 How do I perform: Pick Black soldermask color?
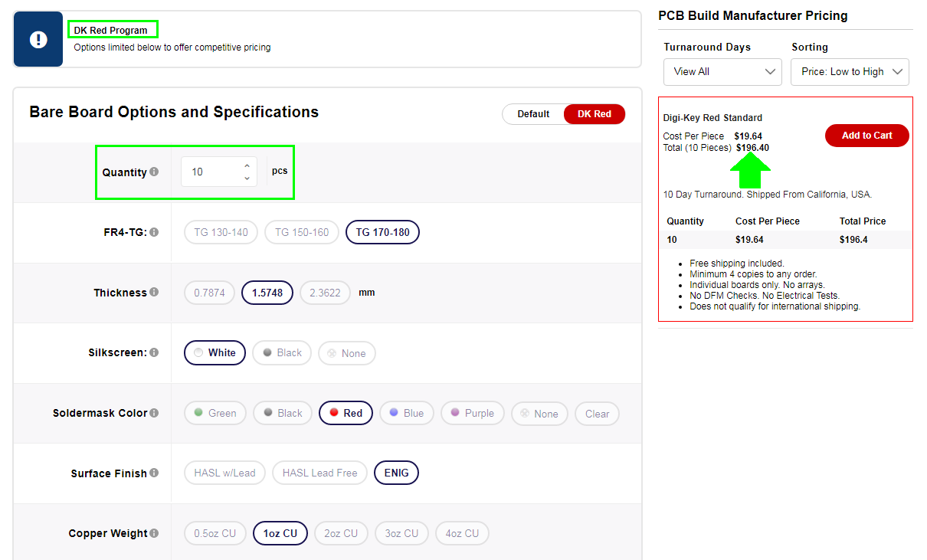283,413
